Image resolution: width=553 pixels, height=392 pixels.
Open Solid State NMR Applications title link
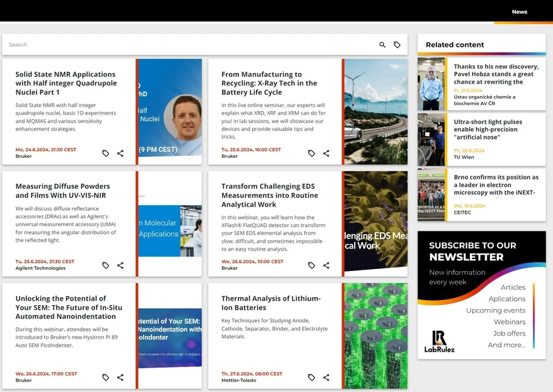66,83
